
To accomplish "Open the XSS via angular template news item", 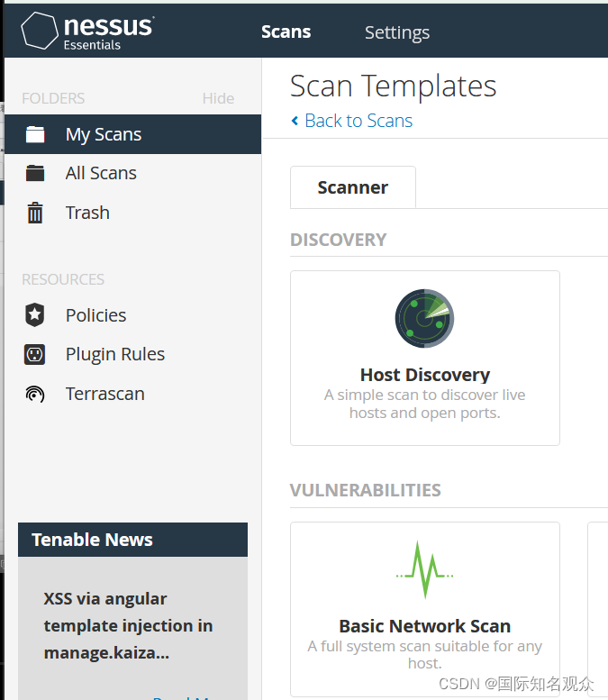I will pos(128,625).
